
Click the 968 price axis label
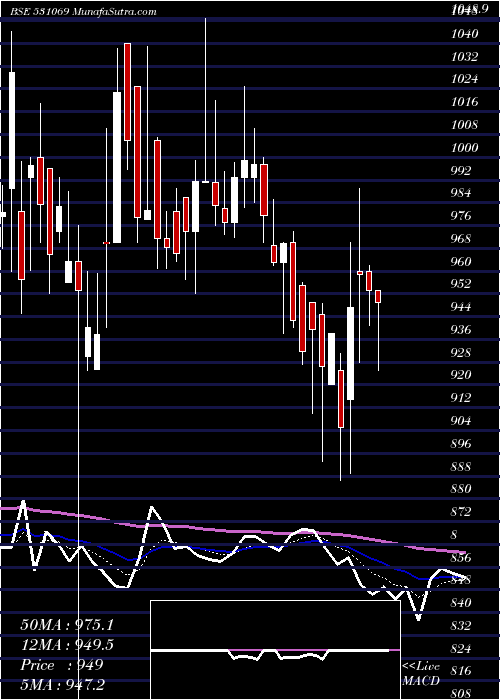(x=461, y=239)
